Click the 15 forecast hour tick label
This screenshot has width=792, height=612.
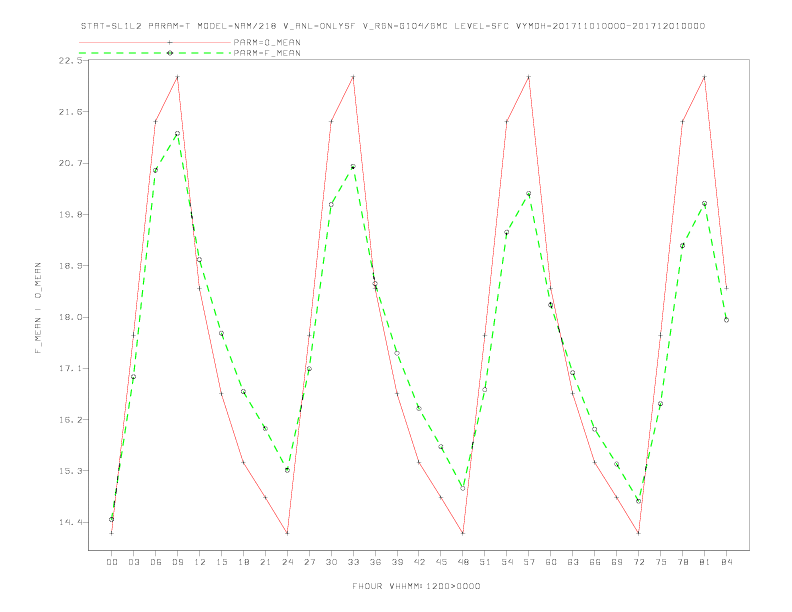click(221, 562)
